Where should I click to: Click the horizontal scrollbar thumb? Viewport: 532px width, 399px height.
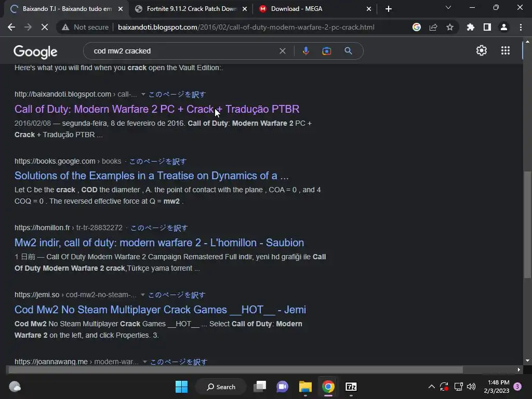tap(235, 369)
